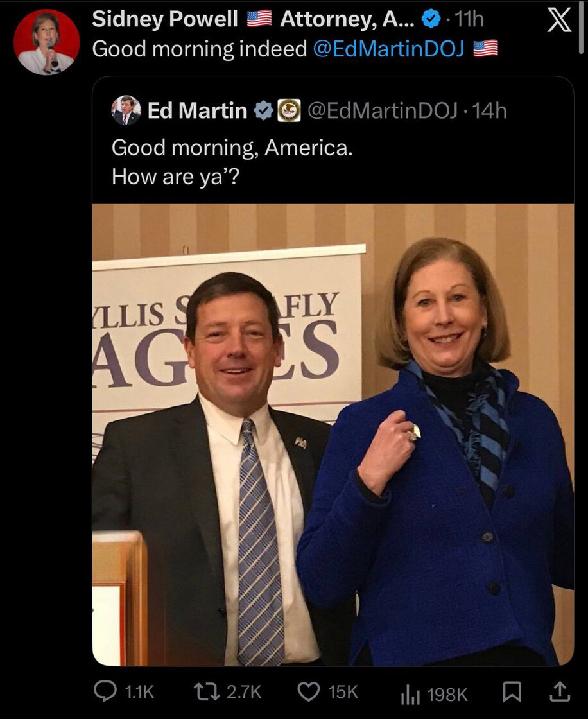Tap the repost arrows icon
This screenshot has height=719, width=588.
(207, 691)
